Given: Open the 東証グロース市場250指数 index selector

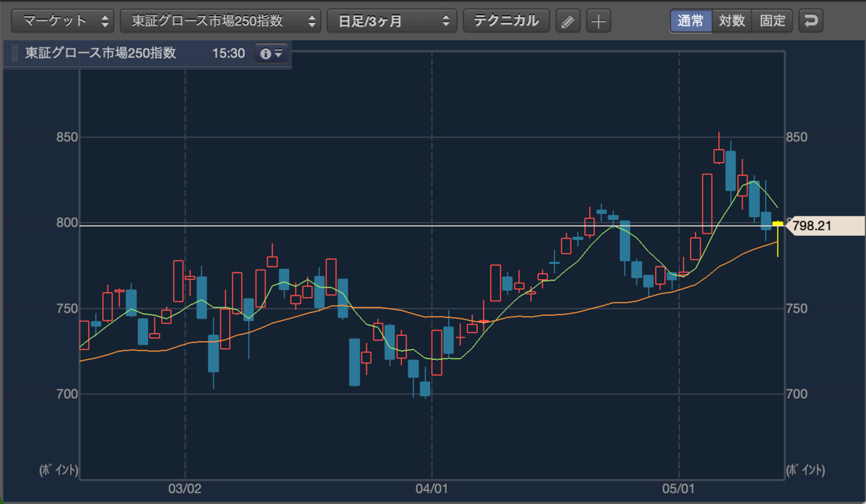Looking at the screenshot, I should click(x=221, y=21).
